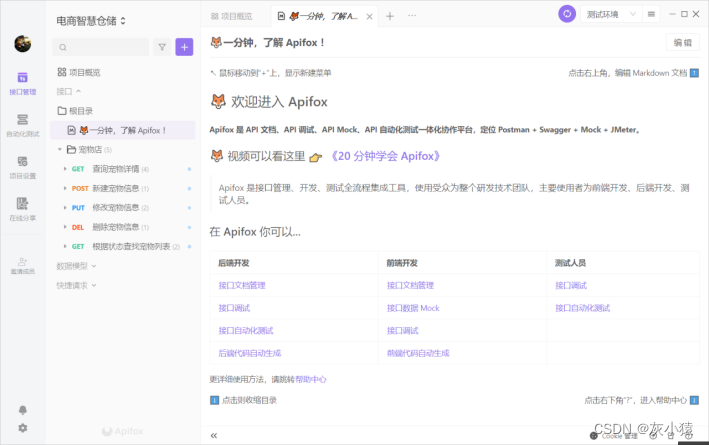
Task: Click the search magnifier icon
Action: [x=63, y=47]
